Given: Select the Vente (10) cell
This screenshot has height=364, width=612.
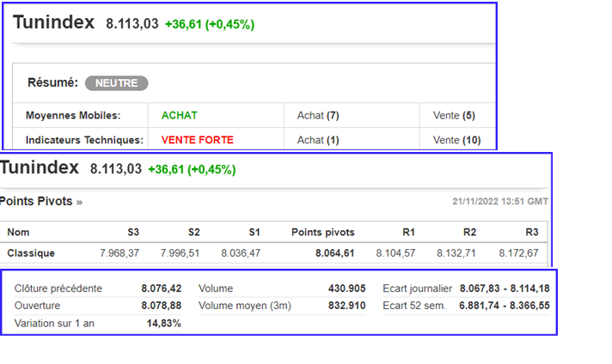Looking at the screenshot, I should click(x=456, y=140).
